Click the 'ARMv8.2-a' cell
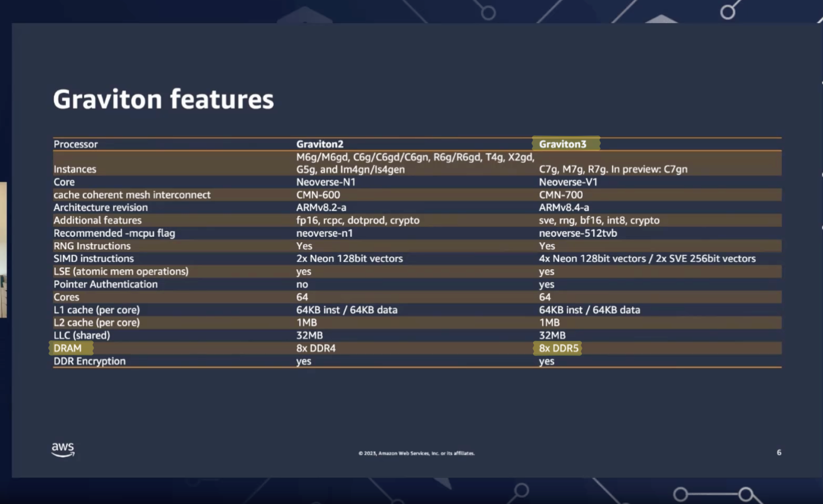823x504 pixels. [x=321, y=207]
